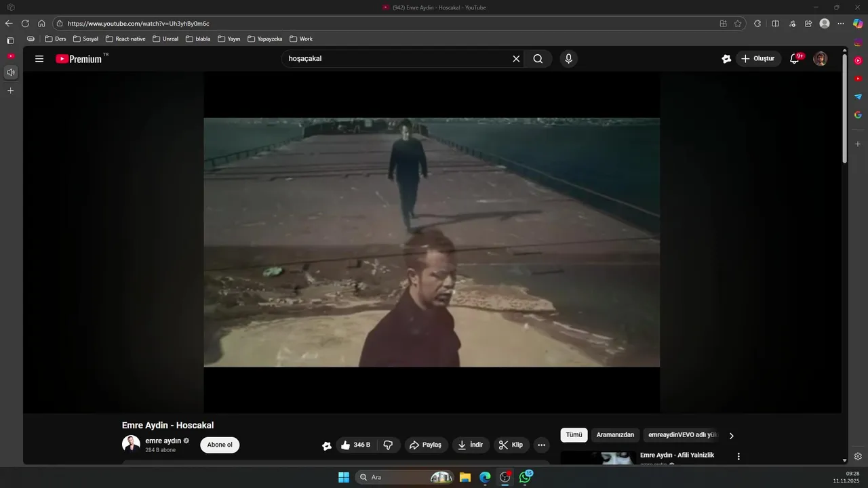Open YouTube notifications bell
The height and width of the screenshot is (488, 868).
click(x=795, y=59)
